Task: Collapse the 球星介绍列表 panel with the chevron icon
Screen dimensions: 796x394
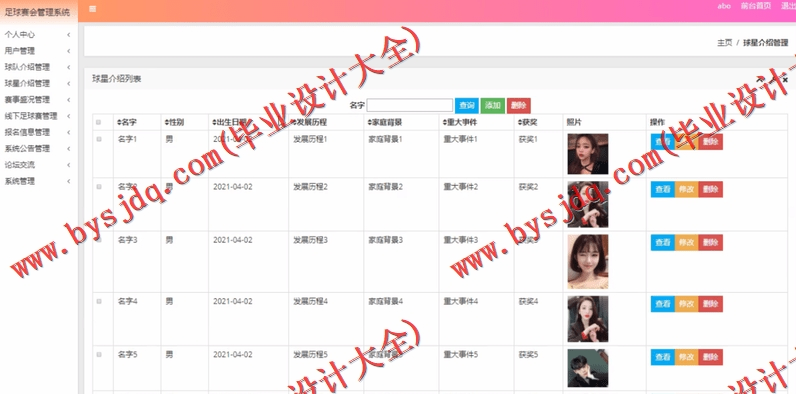Action: [x=760, y=79]
